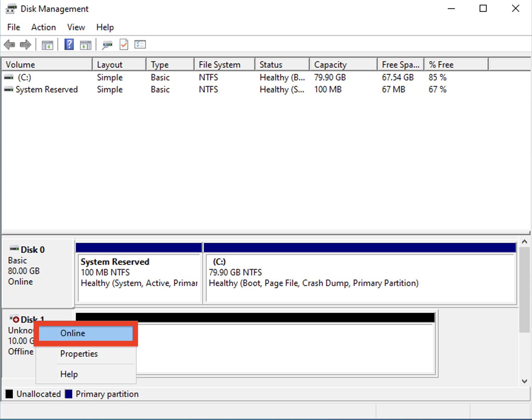The width and height of the screenshot is (532, 420).
Task: Click the System Reserved volume drive icon
Action: point(9,89)
